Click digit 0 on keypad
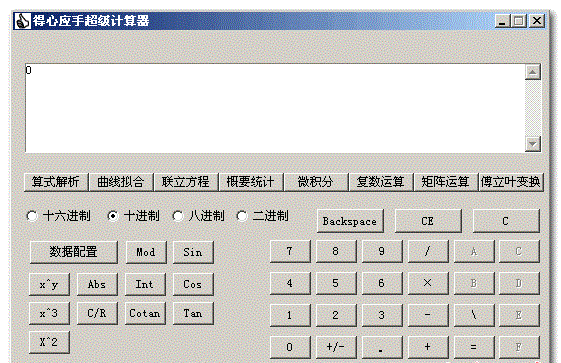The width and height of the screenshot is (561, 363). pyautogui.click(x=290, y=347)
